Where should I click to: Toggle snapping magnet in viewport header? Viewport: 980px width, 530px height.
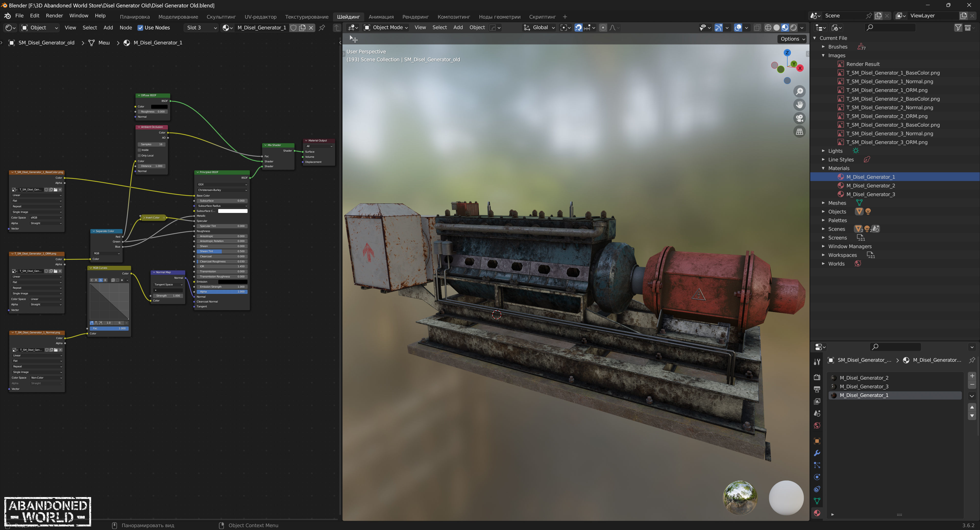pyautogui.click(x=578, y=27)
